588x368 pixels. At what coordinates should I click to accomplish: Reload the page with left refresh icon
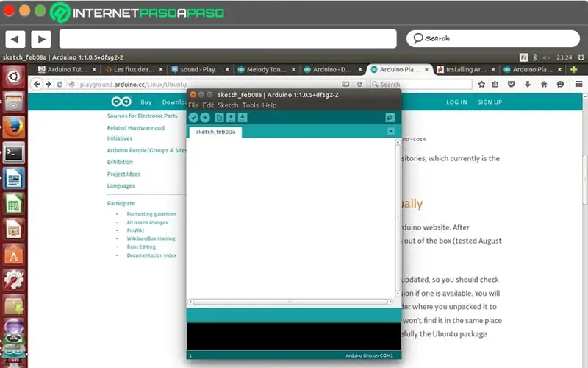click(60, 85)
